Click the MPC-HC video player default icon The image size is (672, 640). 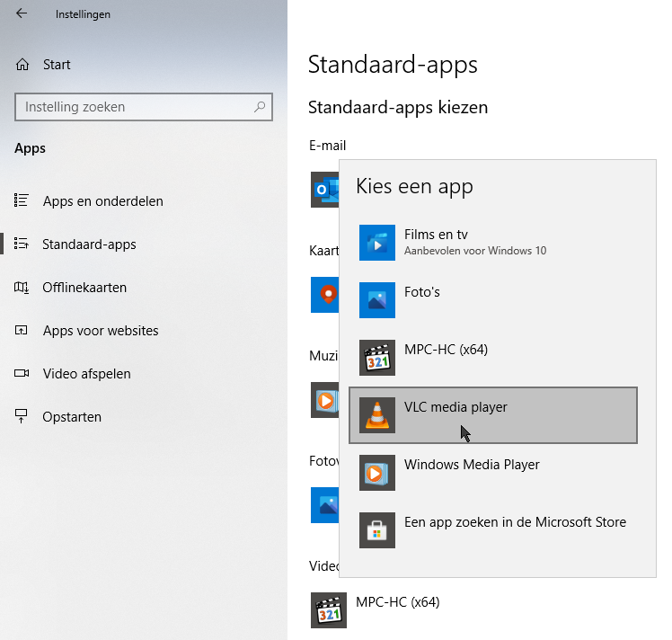coord(329,610)
